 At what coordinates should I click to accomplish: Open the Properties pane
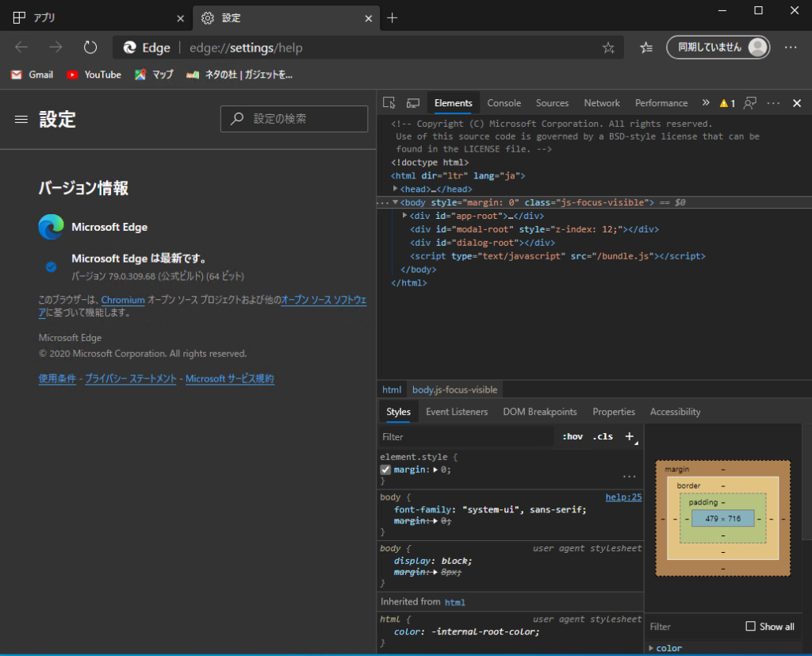point(614,412)
